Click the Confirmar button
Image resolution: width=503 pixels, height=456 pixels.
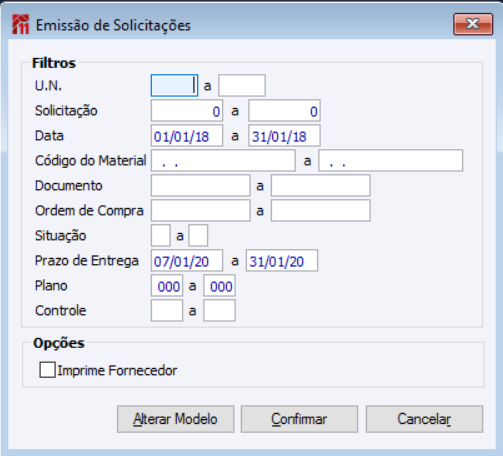(x=299, y=419)
